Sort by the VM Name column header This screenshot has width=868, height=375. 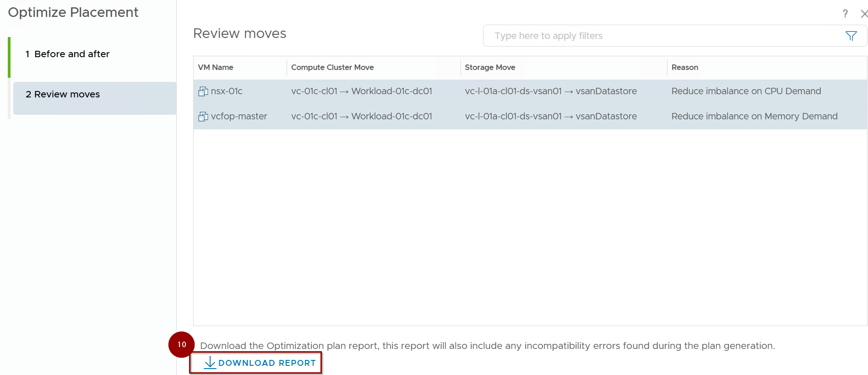(x=216, y=67)
